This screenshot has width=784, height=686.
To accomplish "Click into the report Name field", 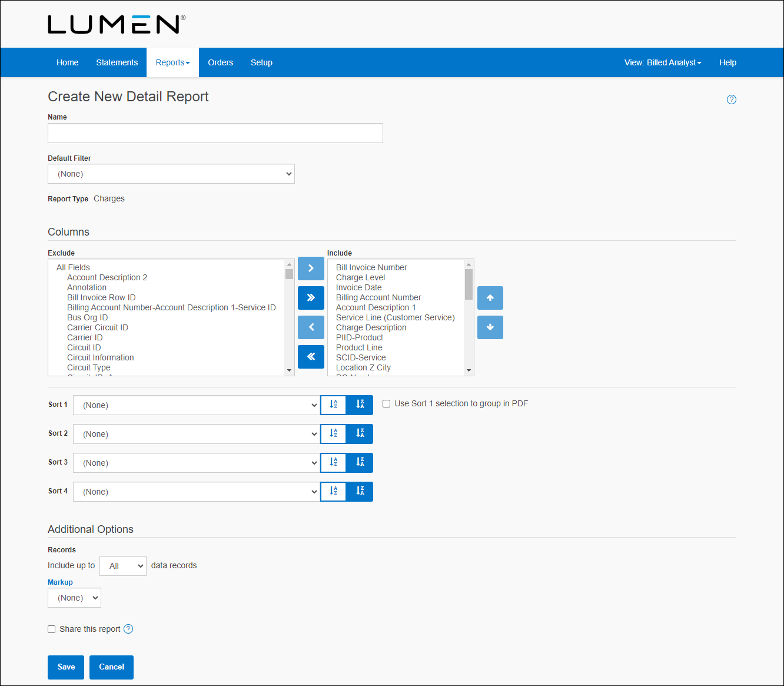I will click(215, 133).
